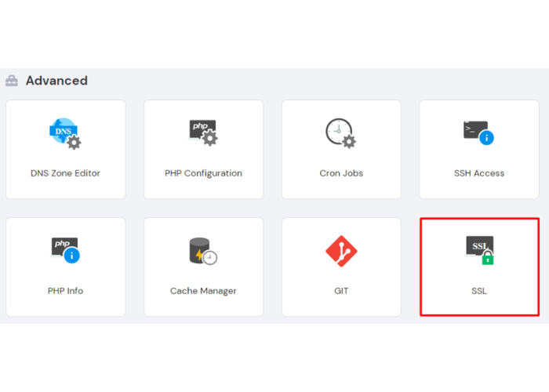
Task: Open the GIT diamond logo icon
Action: tap(341, 251)
